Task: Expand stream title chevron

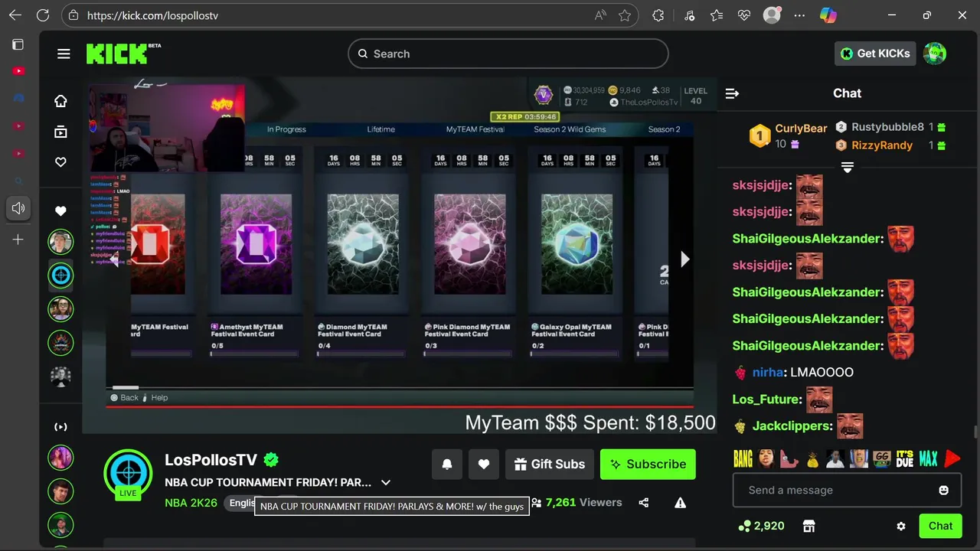Action: tap(386, 483)
